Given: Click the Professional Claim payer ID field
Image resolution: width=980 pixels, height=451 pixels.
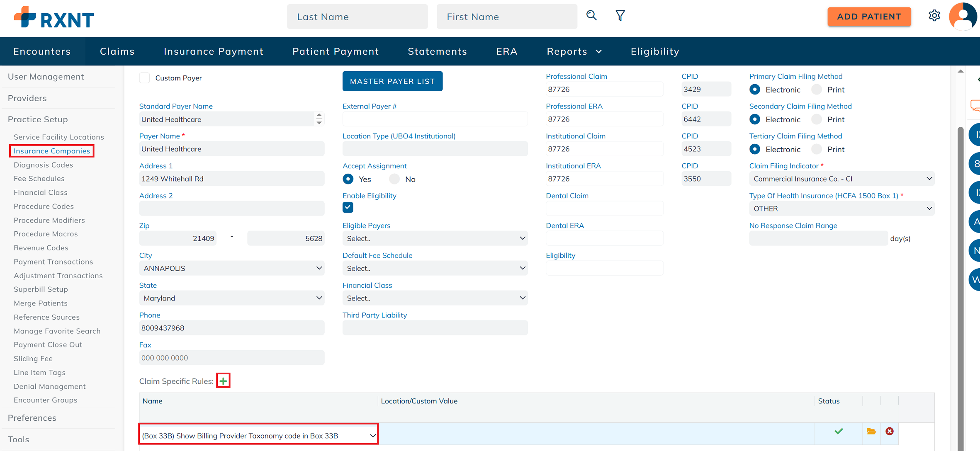Looking at the screenshot, I should (604, 89).
